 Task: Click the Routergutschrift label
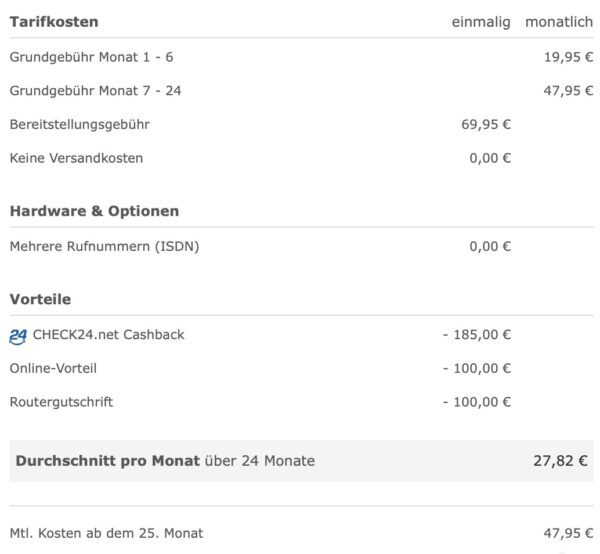tap(61, 402)
